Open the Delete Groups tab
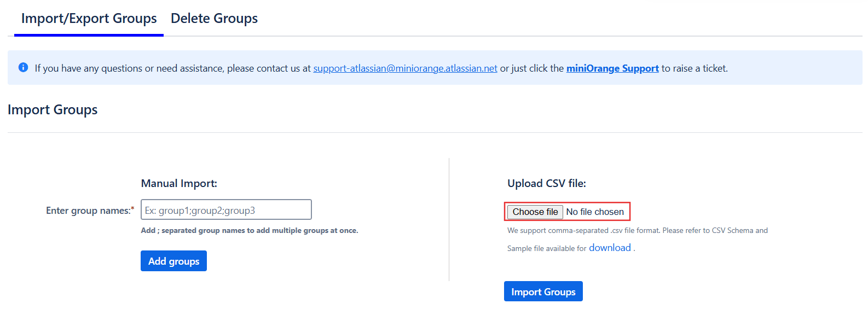Screen dimensions: 868x321 (214, 19)
